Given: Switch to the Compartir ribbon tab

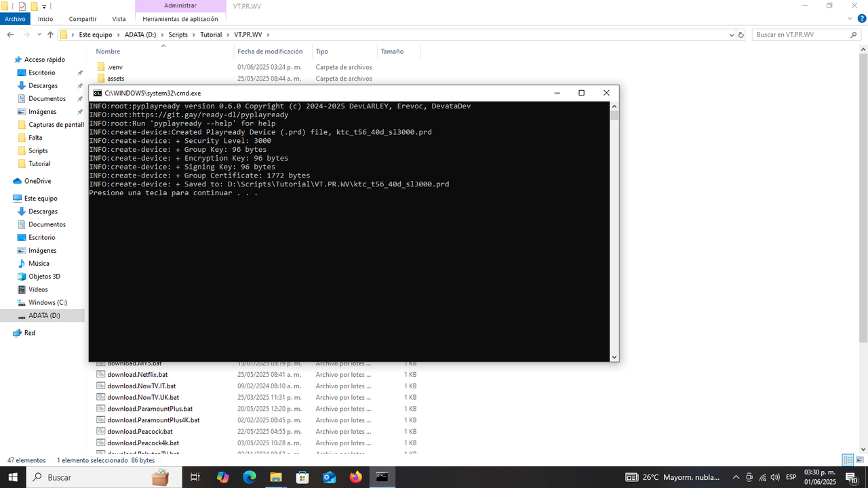Looking at the screenshot, I should (83, 19).
